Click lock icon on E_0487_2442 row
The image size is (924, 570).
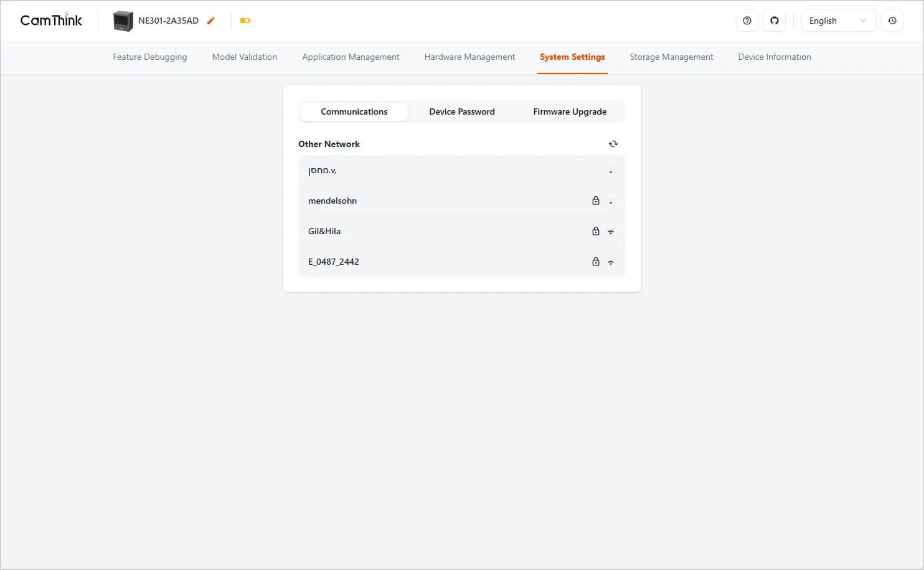pyautogui.click(x=596, y=262)
